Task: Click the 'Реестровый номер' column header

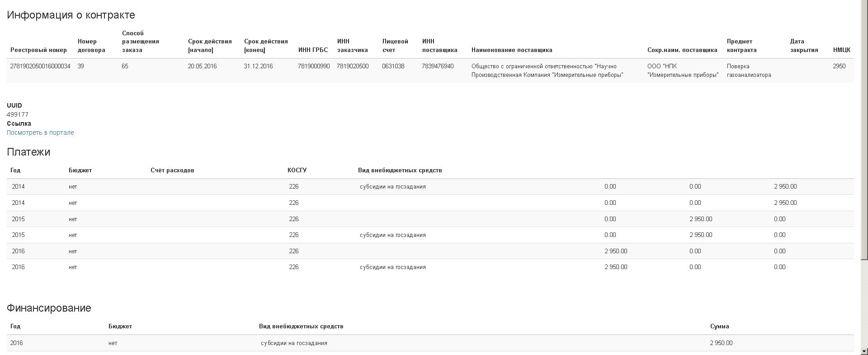Action: tap(38, 50)
